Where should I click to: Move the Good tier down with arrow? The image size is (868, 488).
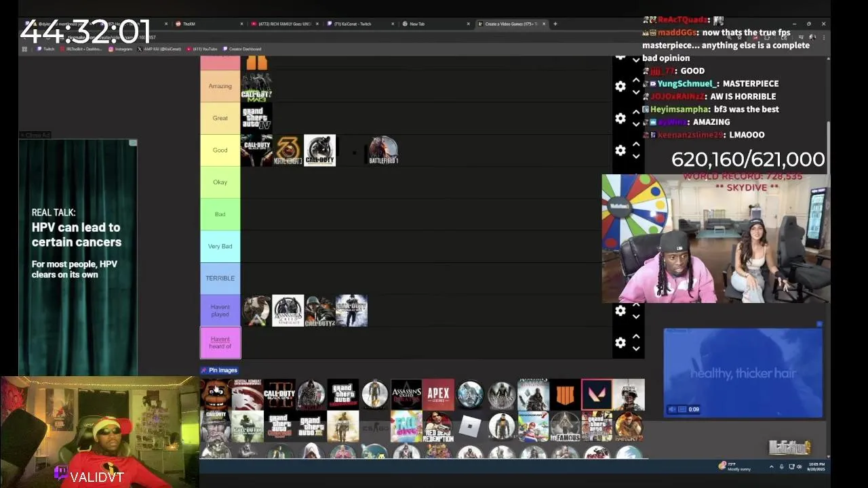pos(636,156)
